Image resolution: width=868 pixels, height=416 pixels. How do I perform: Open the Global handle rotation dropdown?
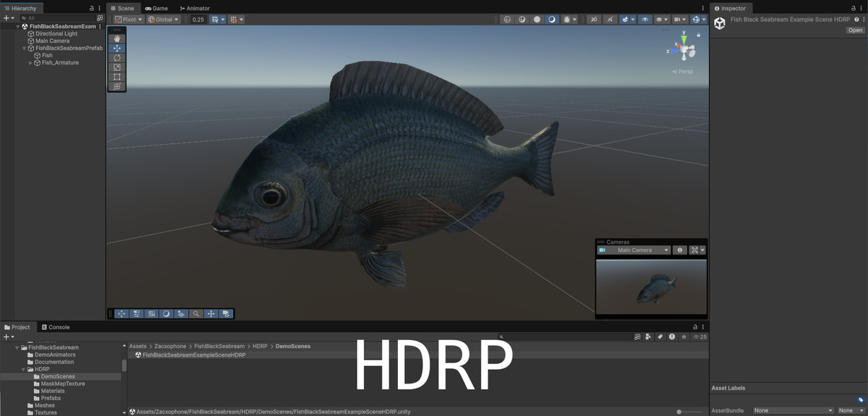point(163,20)
